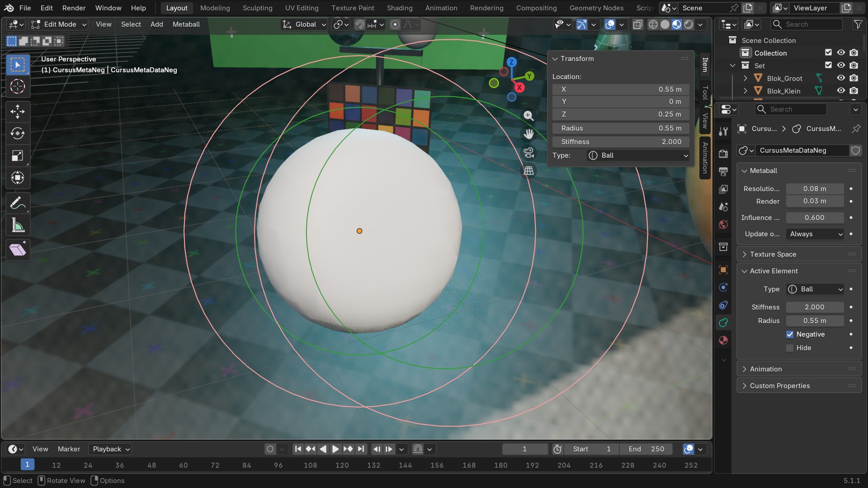Click the zoom view gizmo icon
Image resolution: width=868 pixels, height=488 pixels.
click(528, 116)
